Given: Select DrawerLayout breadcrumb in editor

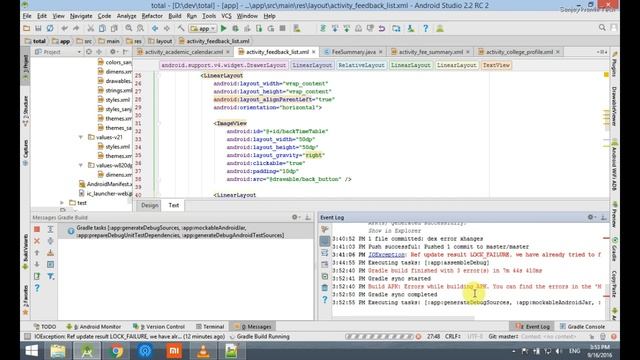Looking at the screenshot, I should pos(223,65).
